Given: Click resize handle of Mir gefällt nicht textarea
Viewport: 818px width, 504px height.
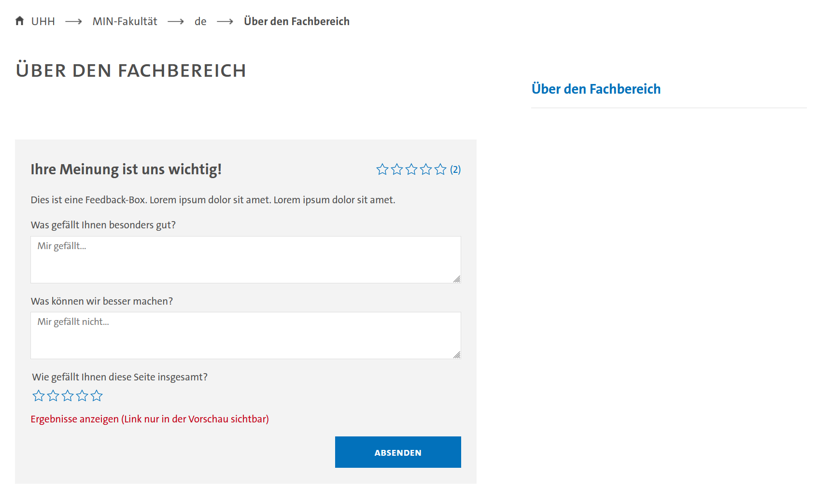Looking at the screenshot, I should (x=457, y=355).
